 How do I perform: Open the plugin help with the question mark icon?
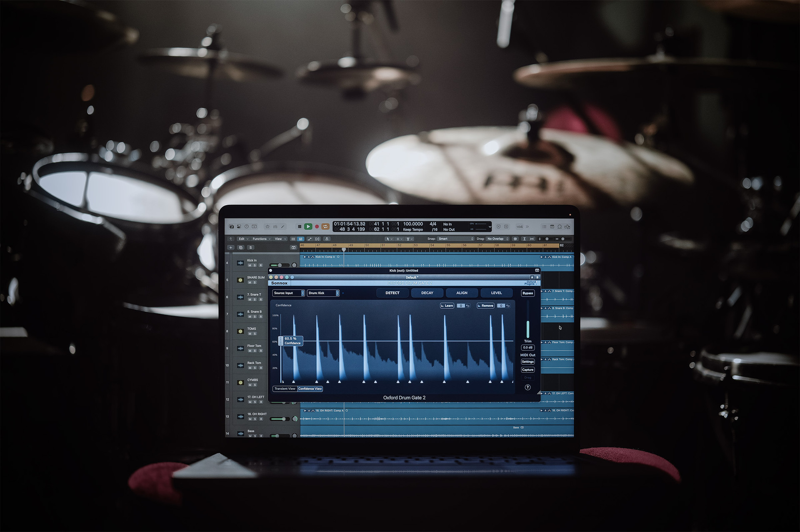point(527,387)
